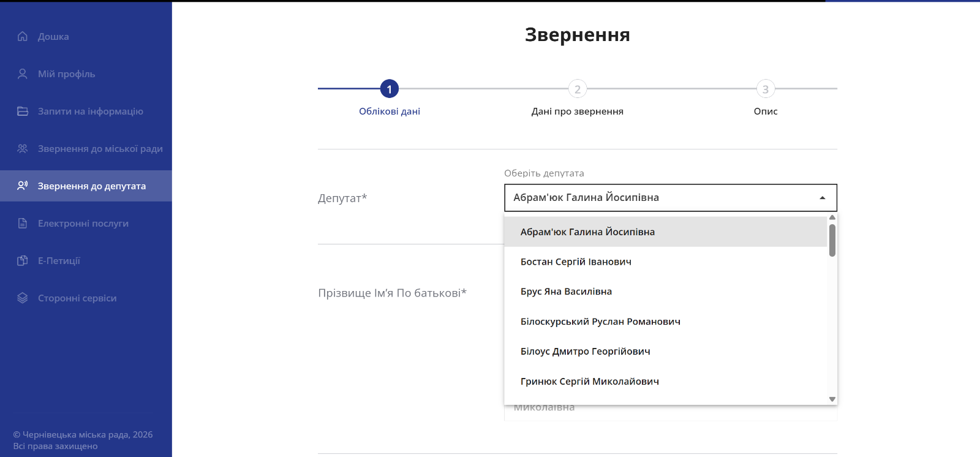Click the Депутат* field label
The height and width of the screenshot is (457, 980).
(x=342, y=198)
